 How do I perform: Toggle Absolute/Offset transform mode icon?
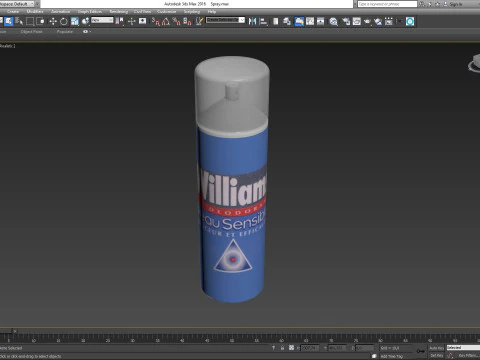click(291, 348)
